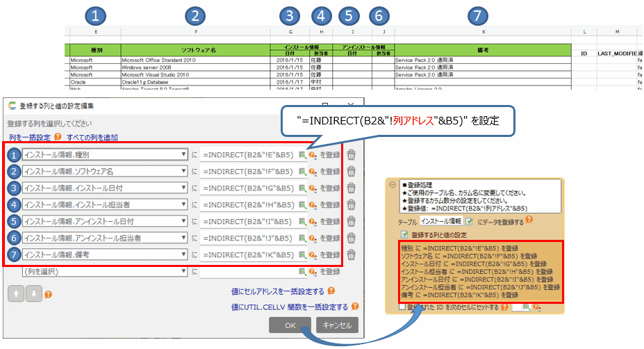Image resolution: width=644 pixels, height=349 pixels.
Task: Click the 列を一括設定 link
Action: click(x=29, y=137)
